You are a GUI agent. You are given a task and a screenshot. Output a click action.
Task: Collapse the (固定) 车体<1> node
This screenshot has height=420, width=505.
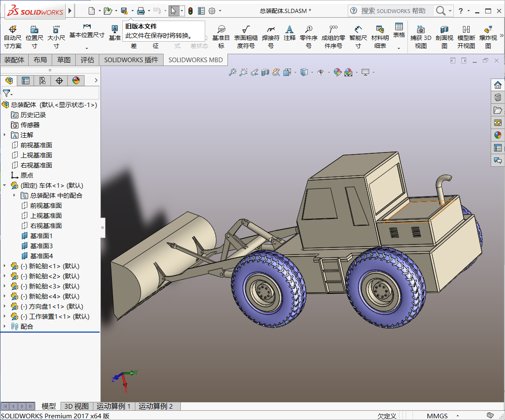pos(5,185)
